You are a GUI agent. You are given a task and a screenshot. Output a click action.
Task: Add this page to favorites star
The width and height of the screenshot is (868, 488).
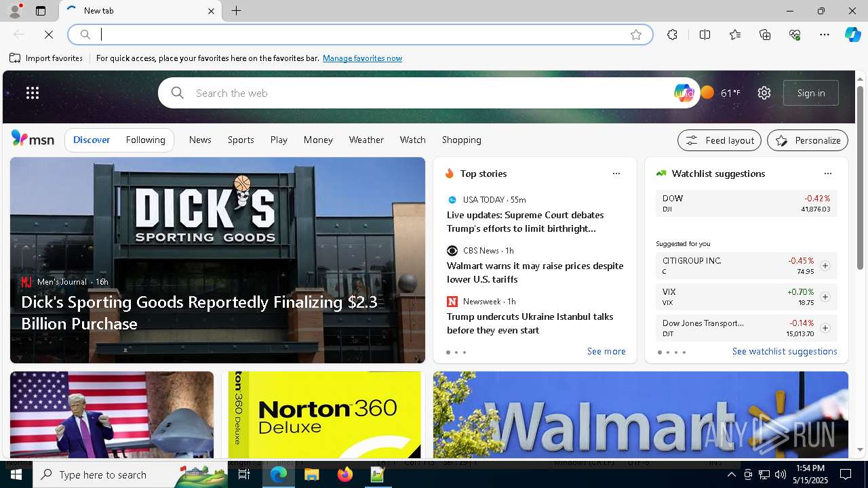[636, 35]
